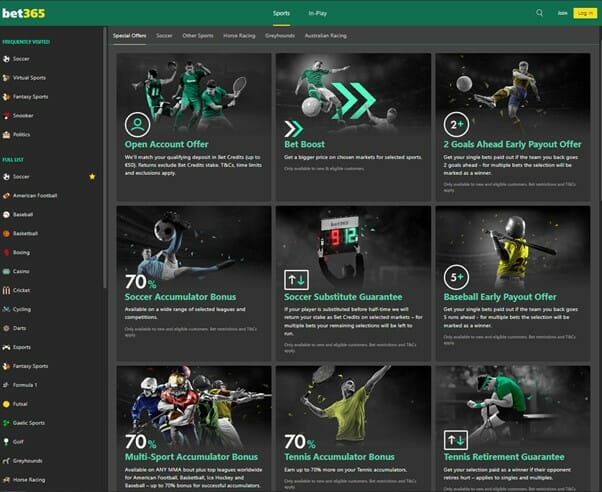
Task: Click the Cycling icon
Action: pyautogui.click(x=6, y=309)
